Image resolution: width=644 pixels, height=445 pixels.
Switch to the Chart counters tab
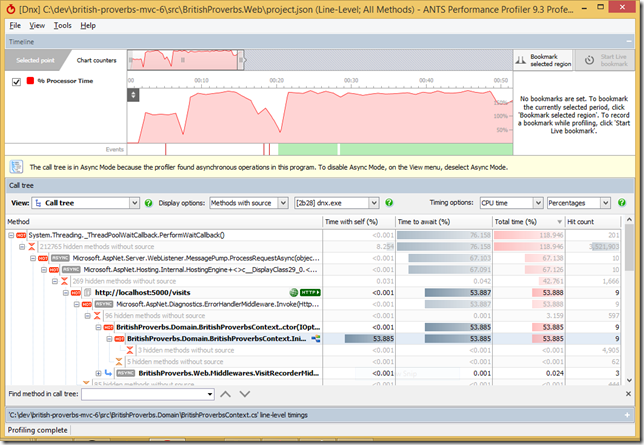pos(97,60)
